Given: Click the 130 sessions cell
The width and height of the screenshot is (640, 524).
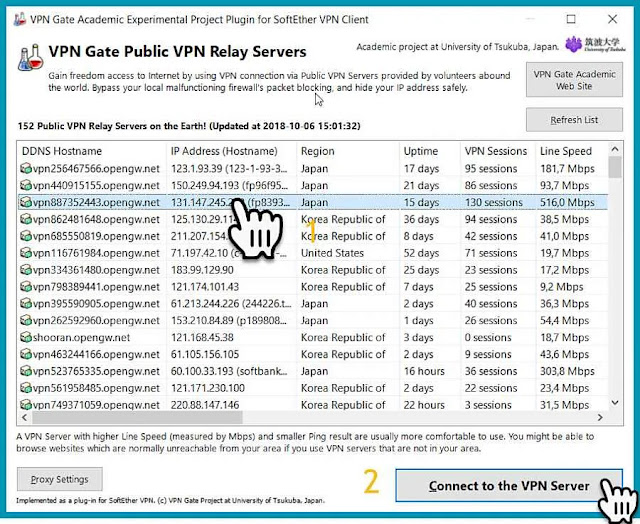Looking at the screenshot, I should click(493, 202).
